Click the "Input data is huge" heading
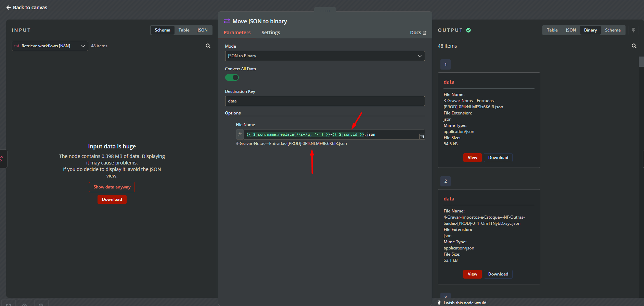This screenshot has width=644, height=306. (112, 146)
